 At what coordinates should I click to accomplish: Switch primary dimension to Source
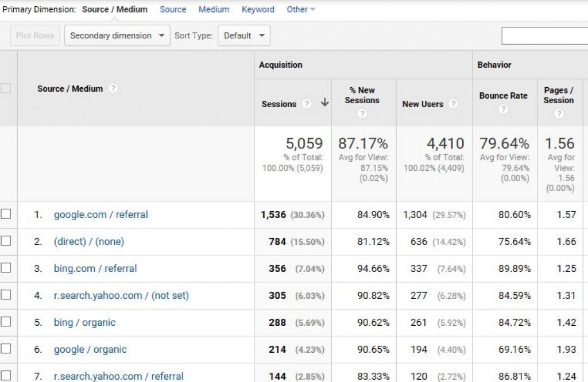click(173, 10)
